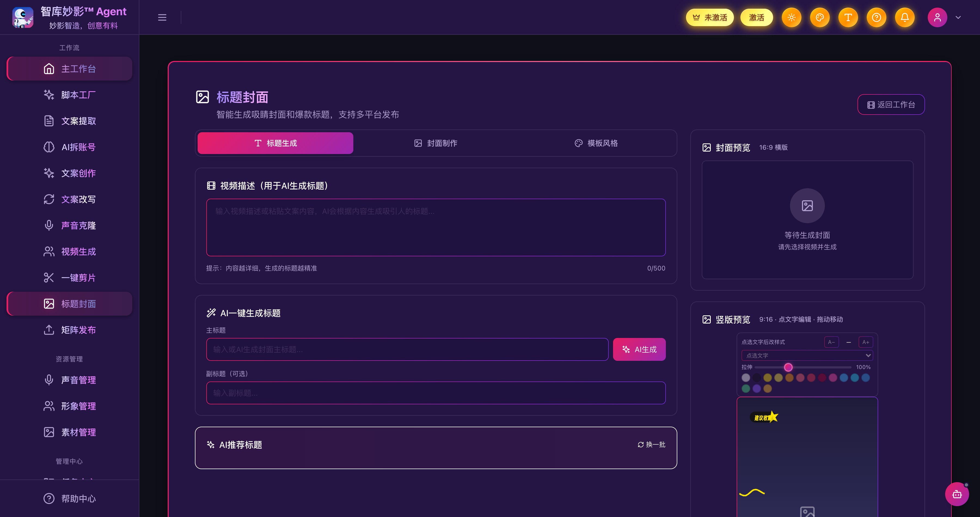
Task: Open 形象管理 in the sidebar
Action: click(x=70, y=406)
